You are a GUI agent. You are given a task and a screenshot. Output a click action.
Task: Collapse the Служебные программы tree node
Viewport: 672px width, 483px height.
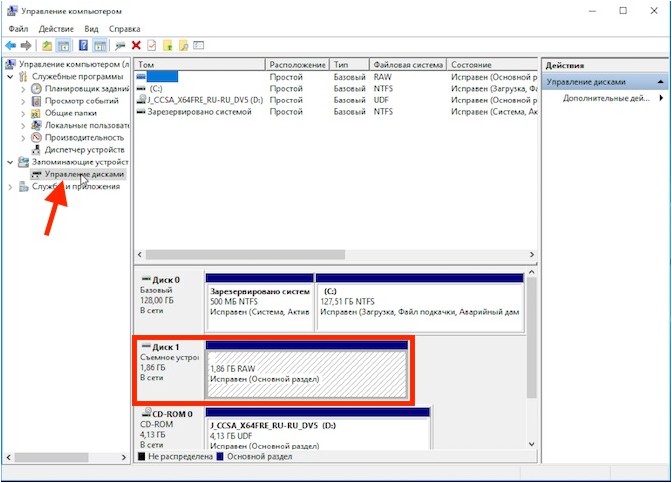pos(10,77)
